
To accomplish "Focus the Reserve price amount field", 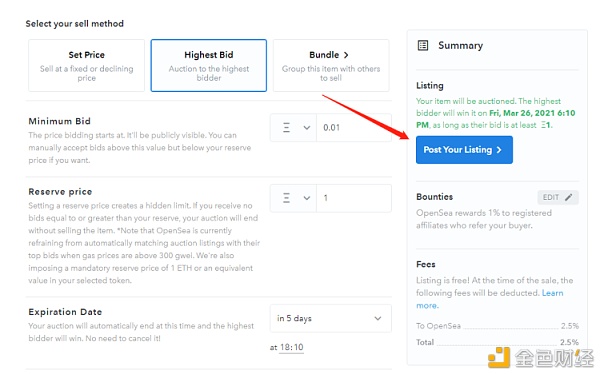I will click(354, 198).
